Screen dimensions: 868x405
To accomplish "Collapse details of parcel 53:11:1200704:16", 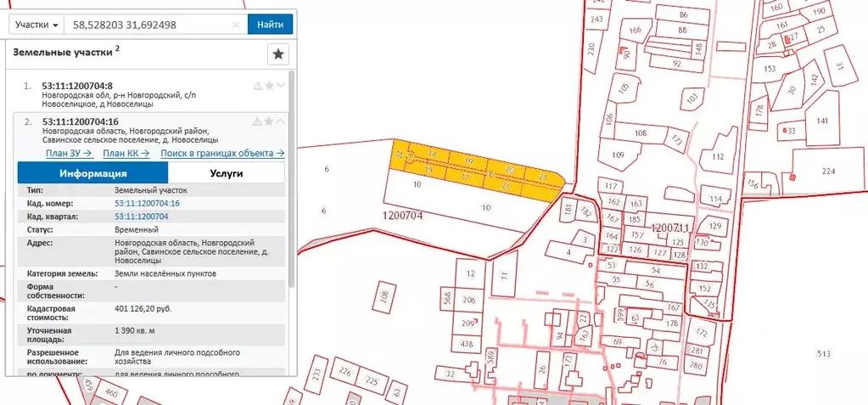I will coord(280,122).
